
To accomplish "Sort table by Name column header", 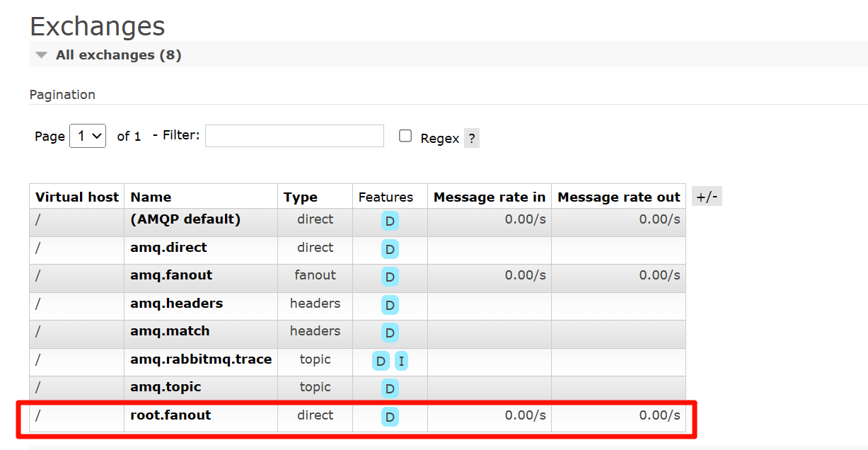I will pos(151,197).
